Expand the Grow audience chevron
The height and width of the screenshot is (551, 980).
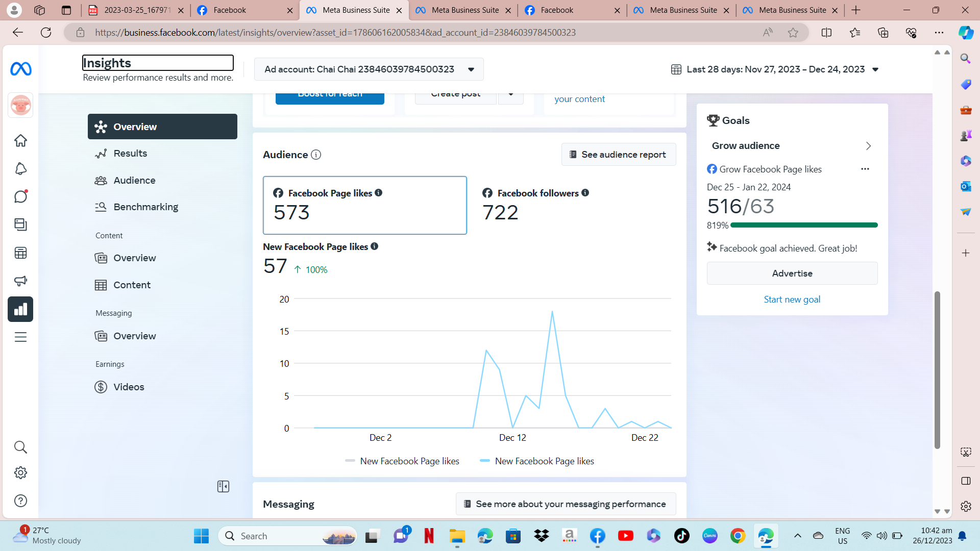click(868, 146)
